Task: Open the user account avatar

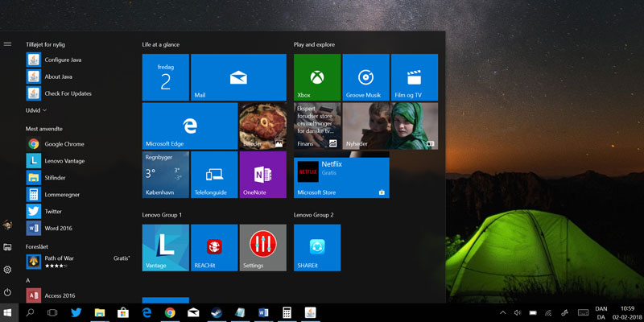Action: [7, 225]
